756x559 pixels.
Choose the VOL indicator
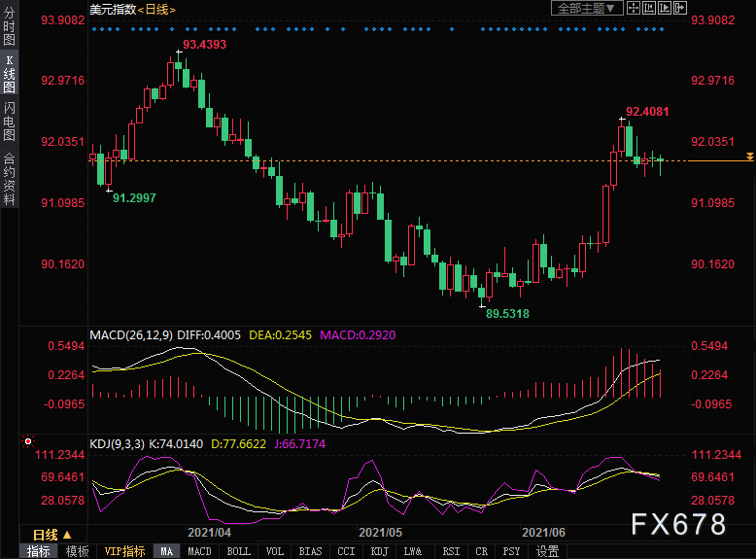point(275,551)
